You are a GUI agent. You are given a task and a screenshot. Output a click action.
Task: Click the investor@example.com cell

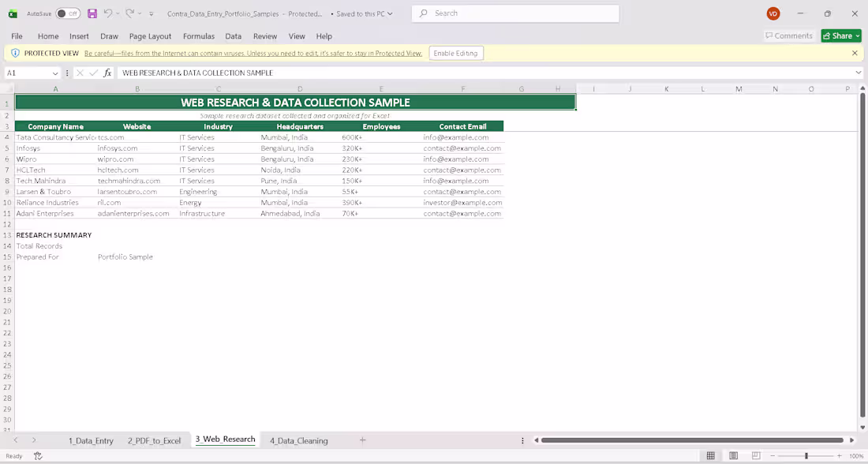tap(462, 202)
